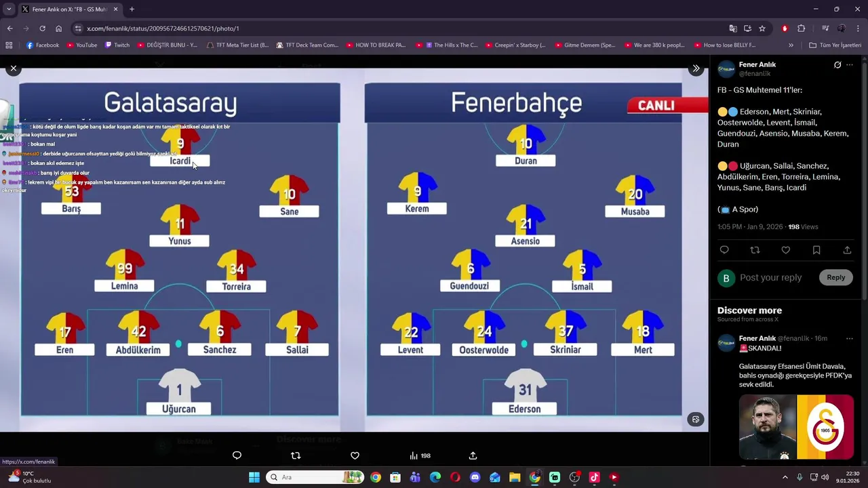Open Fener Anlık profile name link
The height and width of the screenshot is (488, 868).
tap(757, 64)
